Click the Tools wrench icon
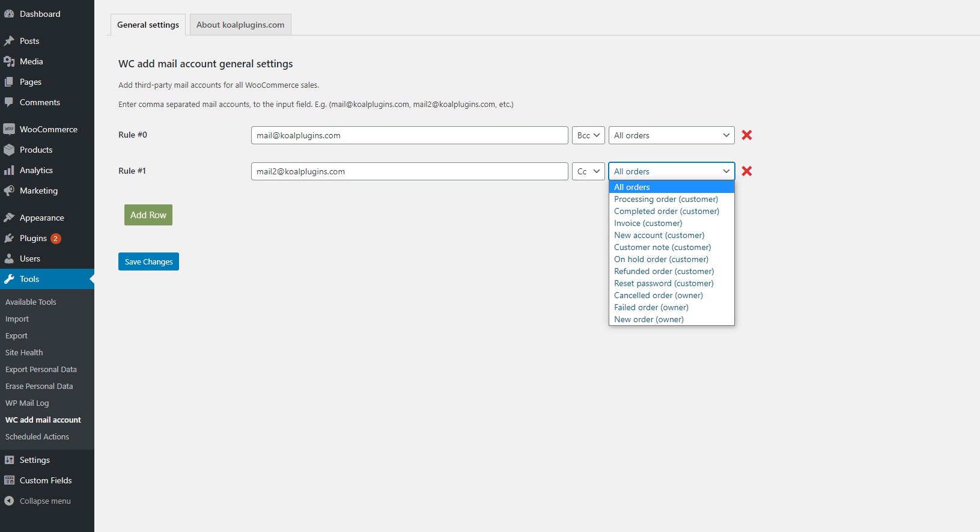980x532 pixels. [x=9, y=279]
